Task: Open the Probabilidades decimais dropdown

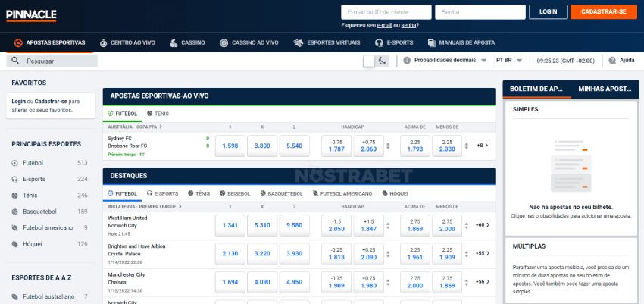Action: 445,61
